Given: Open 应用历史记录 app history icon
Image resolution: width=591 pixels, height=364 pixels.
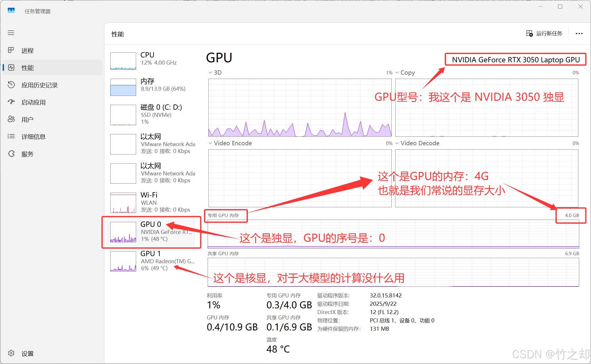Looking at the screenshot, I should pos(11,85).
